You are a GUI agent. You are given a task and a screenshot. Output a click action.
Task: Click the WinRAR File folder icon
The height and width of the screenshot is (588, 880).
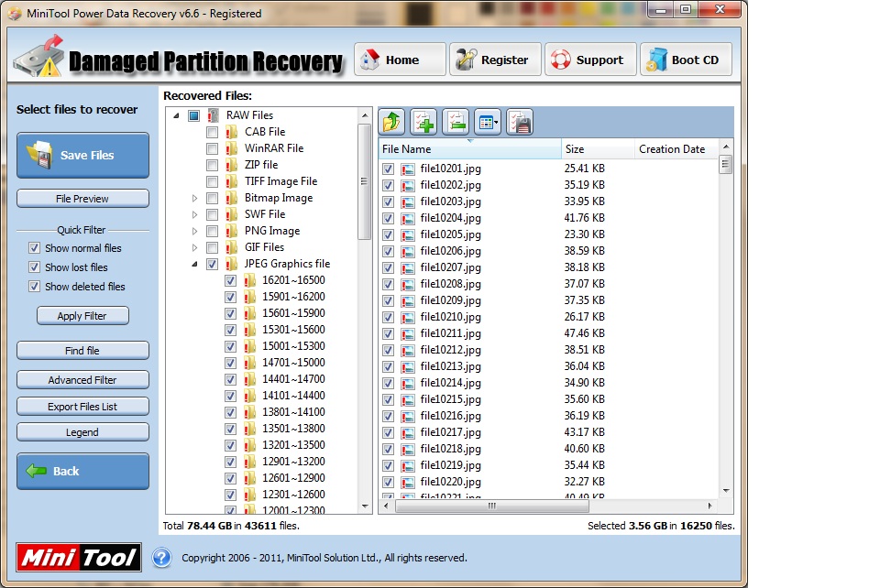coord(231,148)
